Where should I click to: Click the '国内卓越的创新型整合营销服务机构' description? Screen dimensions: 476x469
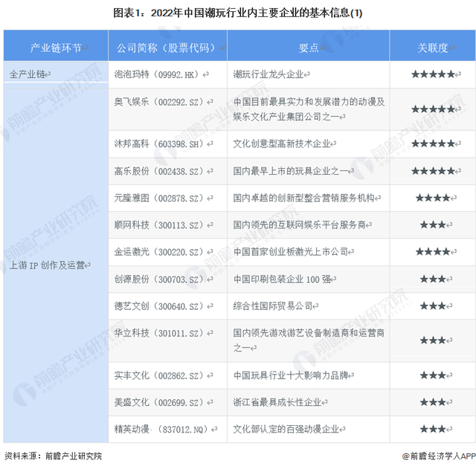point(304,198)
